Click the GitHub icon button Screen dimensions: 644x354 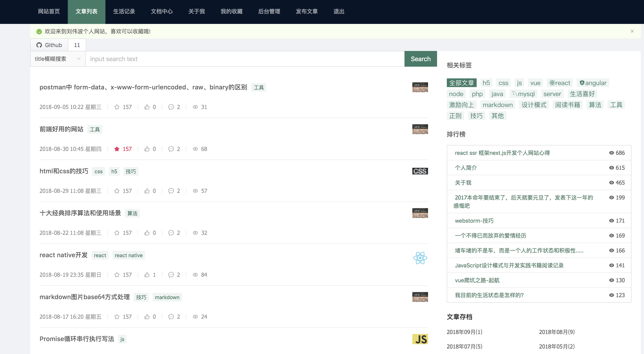pyautogui.click(x=39, y=45)
